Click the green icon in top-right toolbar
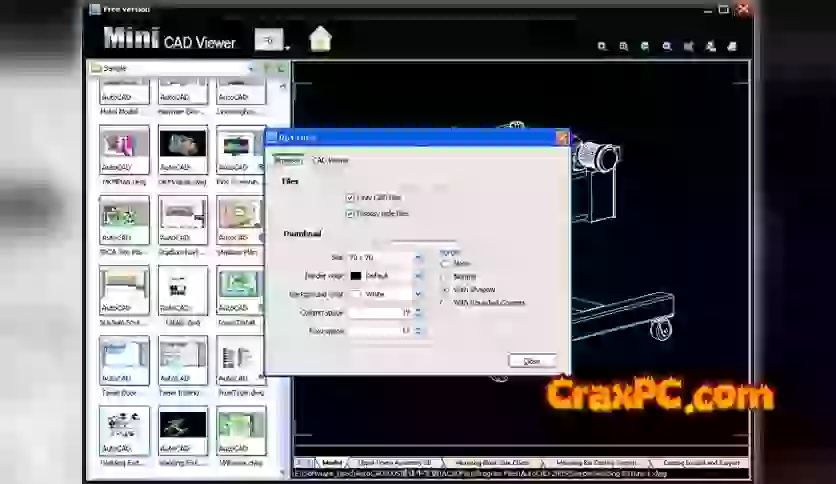 pyautogui.click(x=645, y=46)
